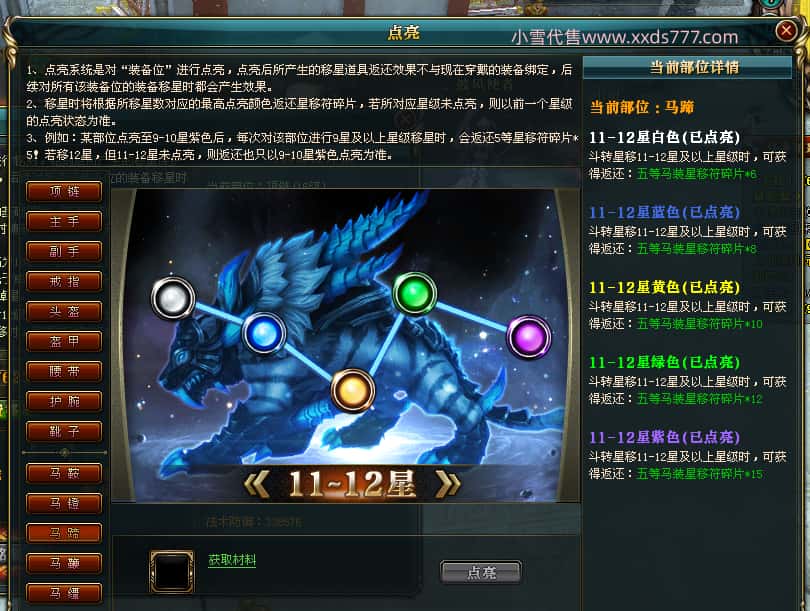
Task: Select the white star orb
Action: tap(173, 298)
